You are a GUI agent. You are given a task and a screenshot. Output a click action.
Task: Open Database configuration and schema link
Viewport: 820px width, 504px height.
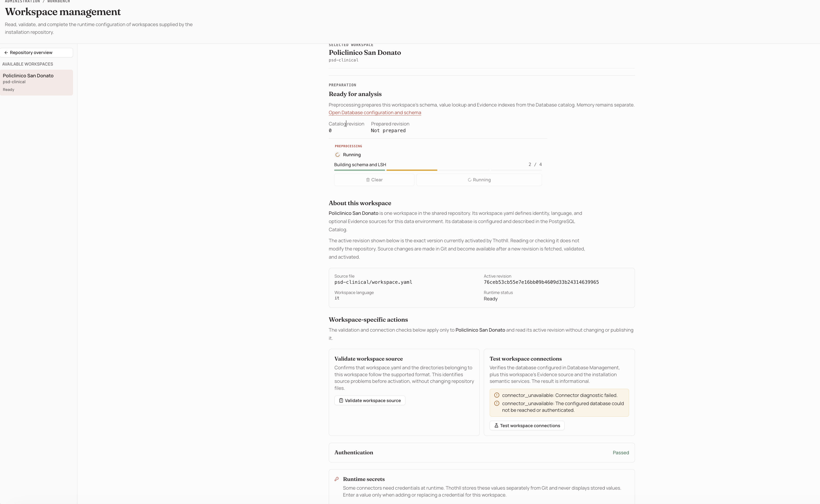click(375, 113)
